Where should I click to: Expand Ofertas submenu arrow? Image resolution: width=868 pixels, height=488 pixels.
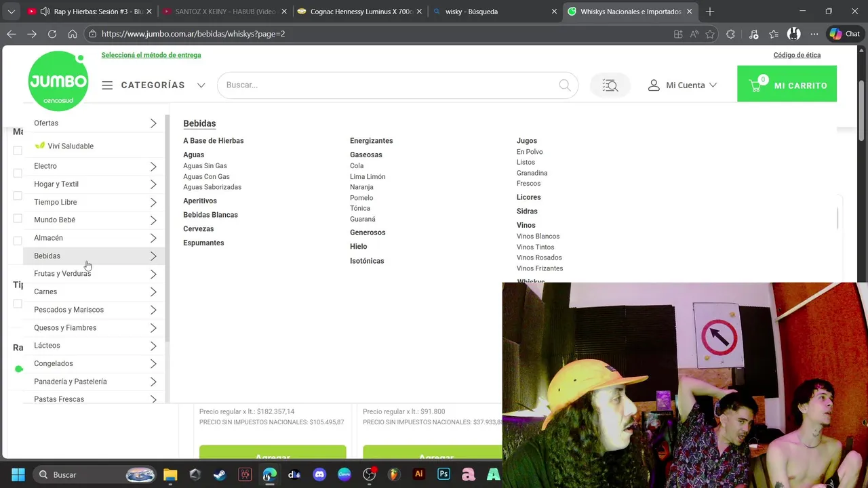coord(153,123)
